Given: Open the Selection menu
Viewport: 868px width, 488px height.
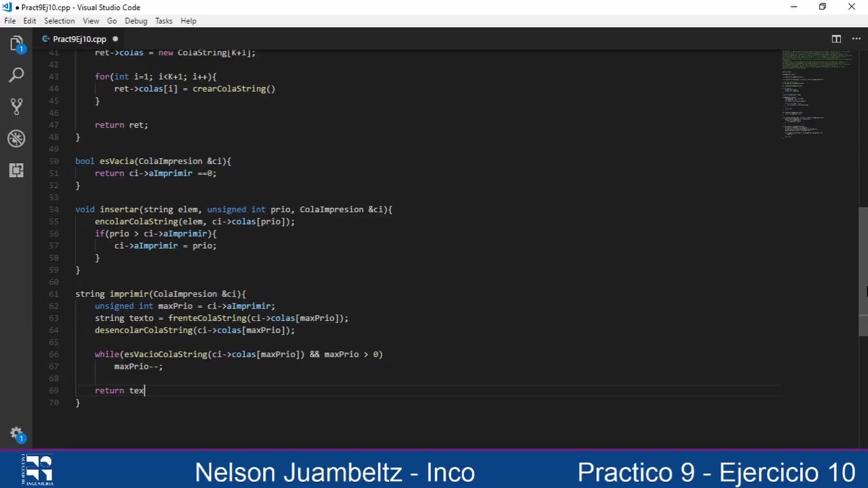Looking at the screenshot, I should point(60,21).
